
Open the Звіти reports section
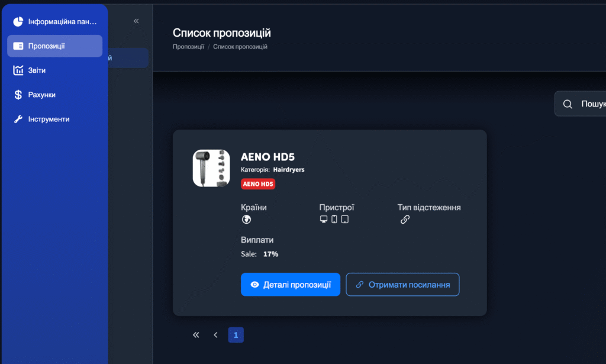pyautogui.click(x=54, y=70)
